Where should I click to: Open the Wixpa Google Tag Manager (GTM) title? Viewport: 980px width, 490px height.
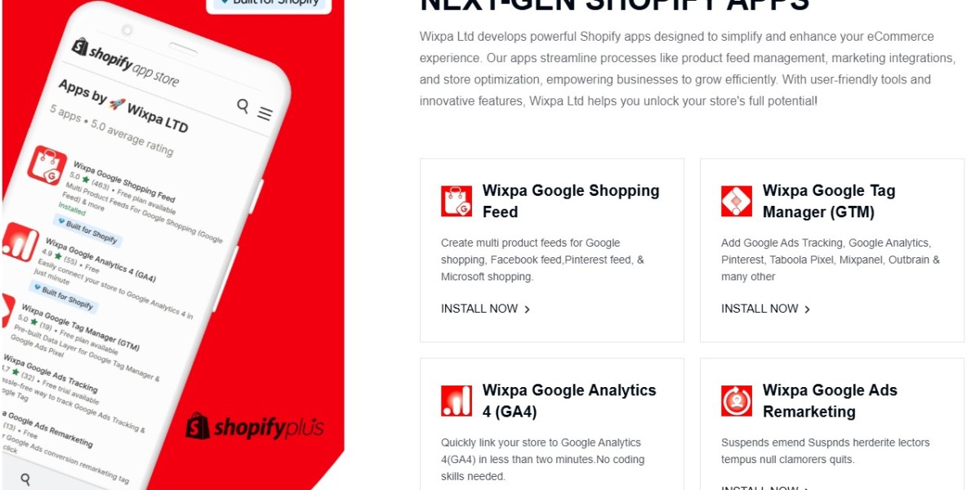[x=829, y=201]
